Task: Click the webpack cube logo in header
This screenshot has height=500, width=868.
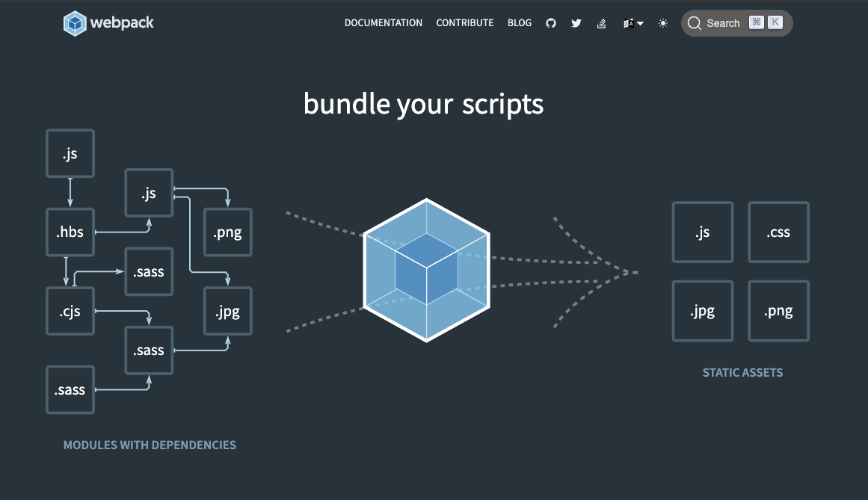Action: (75, 23)
